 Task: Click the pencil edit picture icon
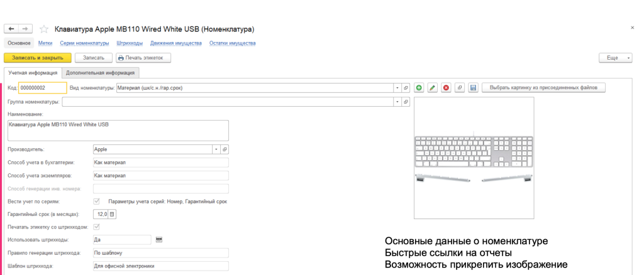pos(432,88)
